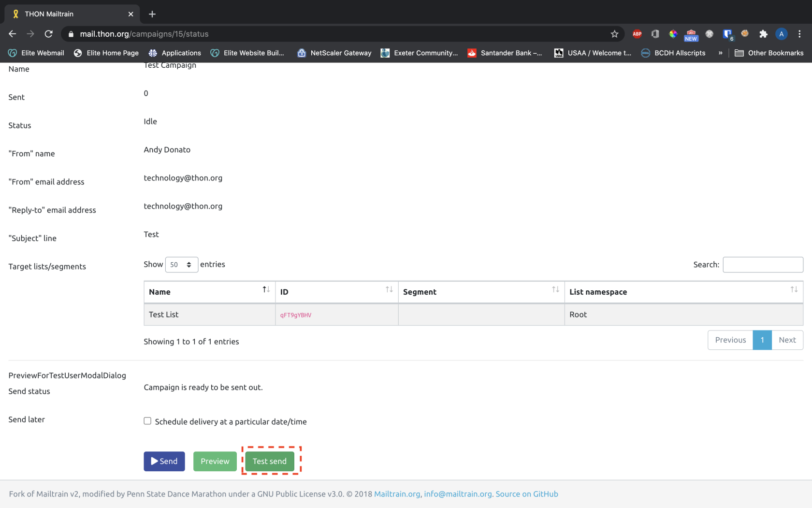Click the list ID qFT9gYBHV
The height and width of the screenshot is (508, 812).
coord(296,315)
